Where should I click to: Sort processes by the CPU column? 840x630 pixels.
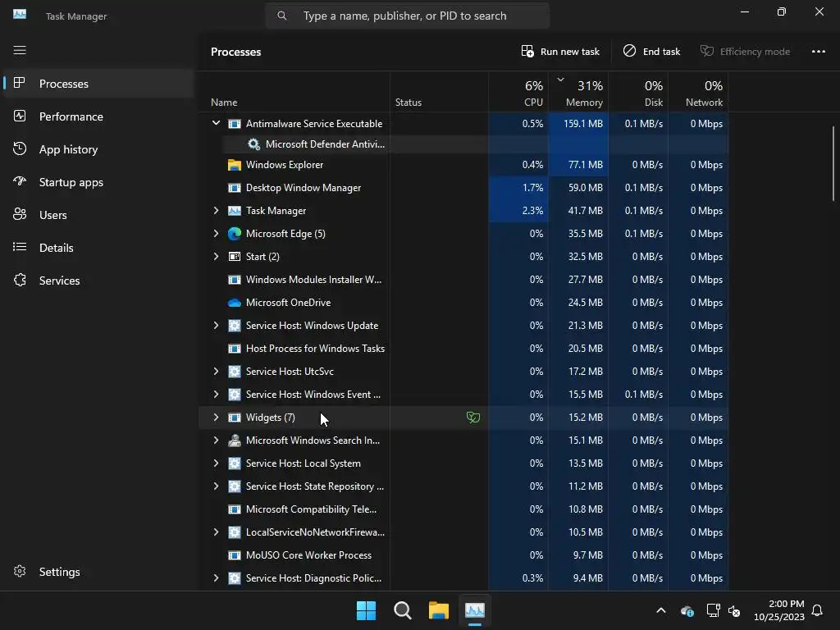(518, 94)
